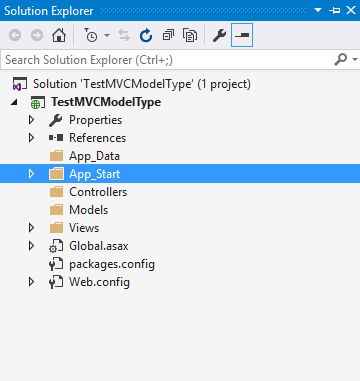Viewport: 360px width, 381px height.
Task: Toggle Preview Selected Items button
Action: coord(242,35)
